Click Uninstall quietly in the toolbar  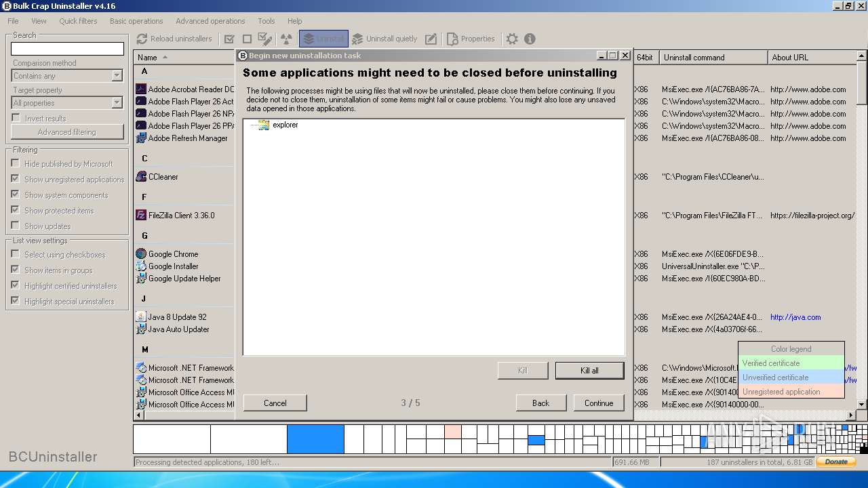384,39
